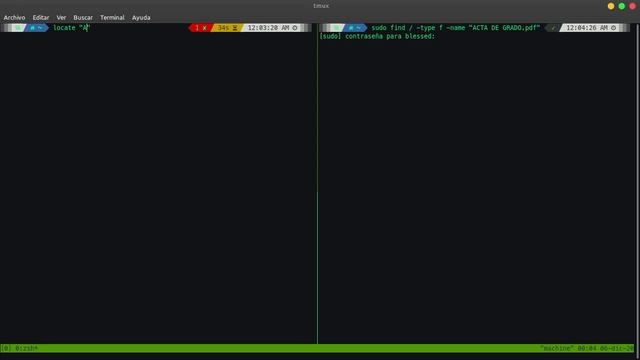Open the Ayuda menu

tap(141, 18)
